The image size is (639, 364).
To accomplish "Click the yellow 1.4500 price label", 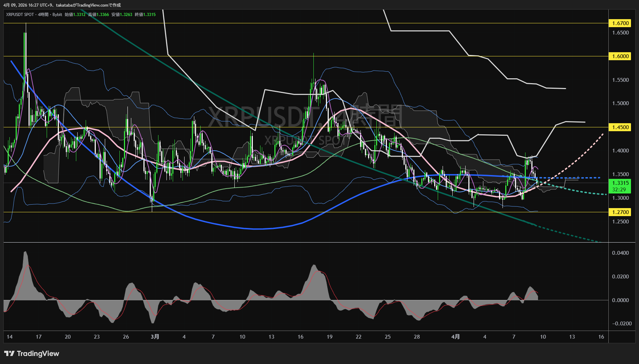I will pos(620,127).
